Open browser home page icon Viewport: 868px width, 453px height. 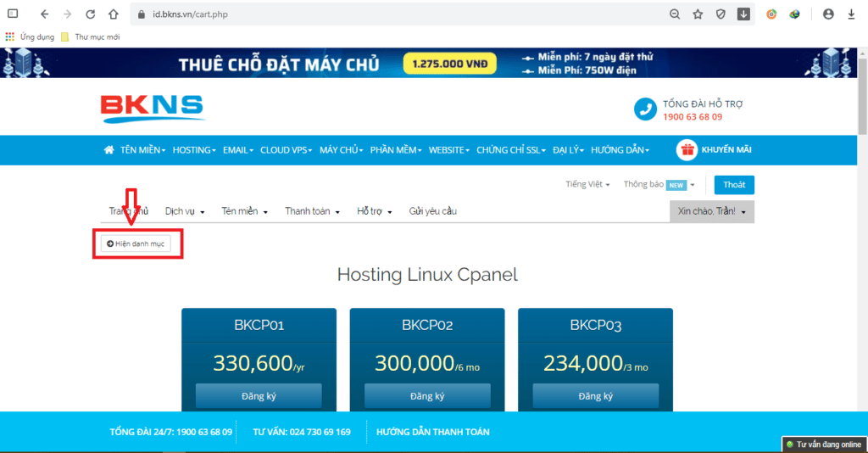click(113, 14)
